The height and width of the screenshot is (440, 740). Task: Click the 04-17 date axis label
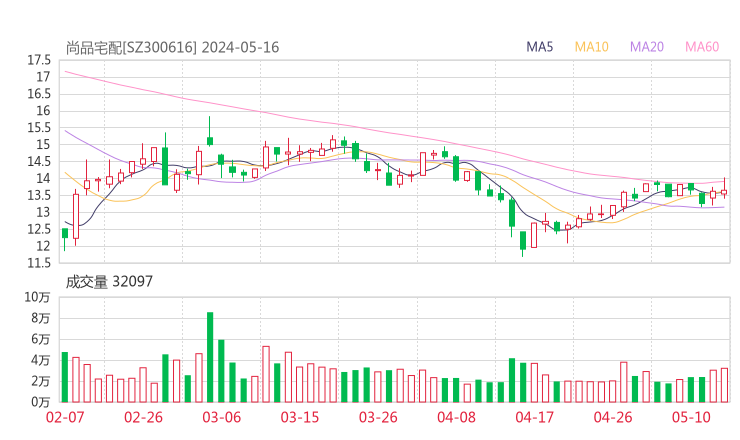535,417
